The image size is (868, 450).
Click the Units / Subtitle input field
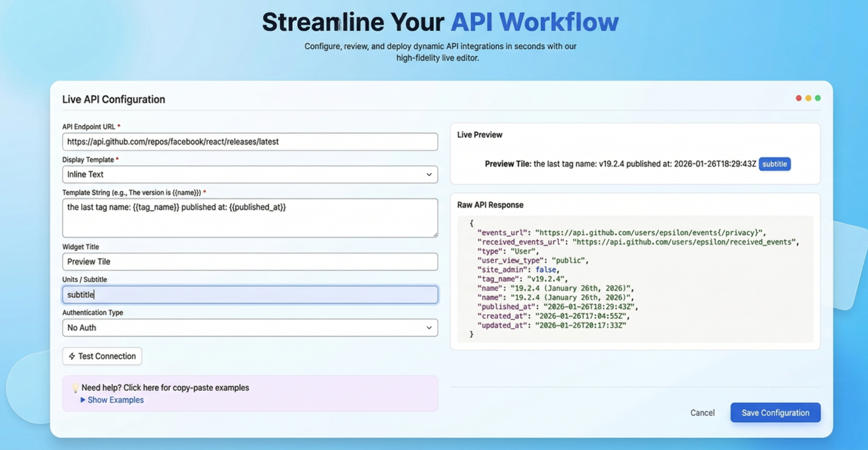tap(250, 295)
